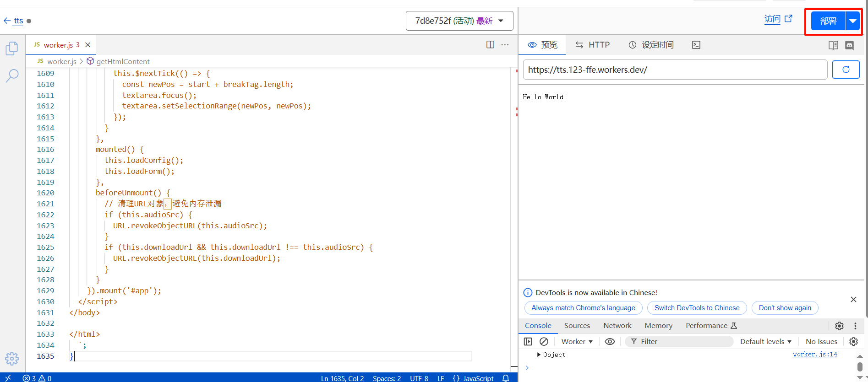Open the documentation book icon

click(x=833, y=45)
